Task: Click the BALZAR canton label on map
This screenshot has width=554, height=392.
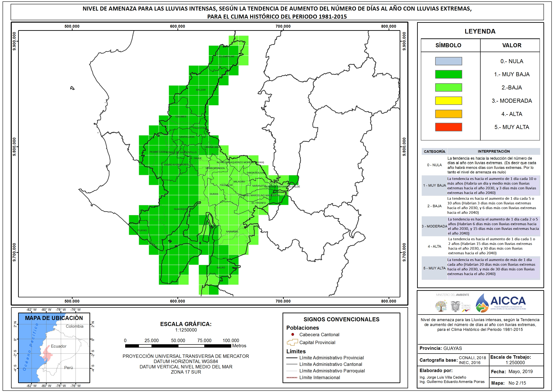Action: 201,90
